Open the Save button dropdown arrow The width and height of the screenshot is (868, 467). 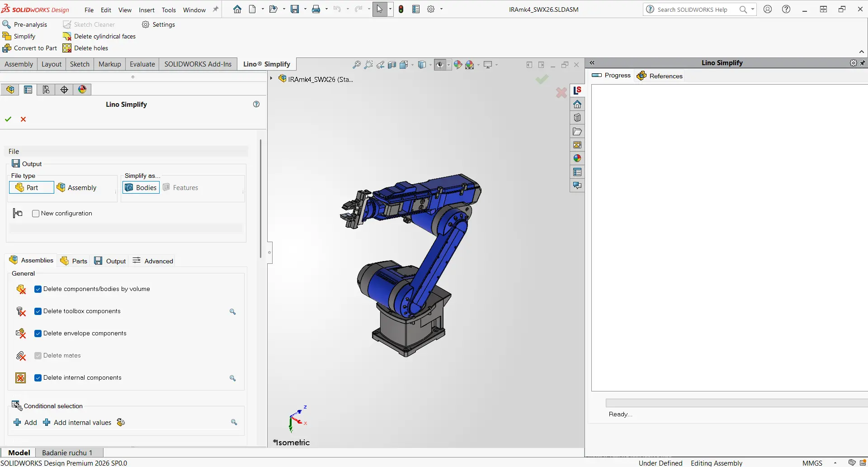click(x=305, y=9)
